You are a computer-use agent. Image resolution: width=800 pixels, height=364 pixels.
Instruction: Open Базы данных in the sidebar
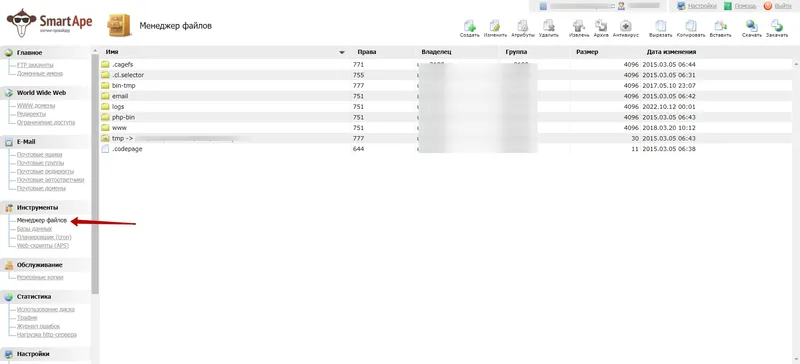coord(34,229)
